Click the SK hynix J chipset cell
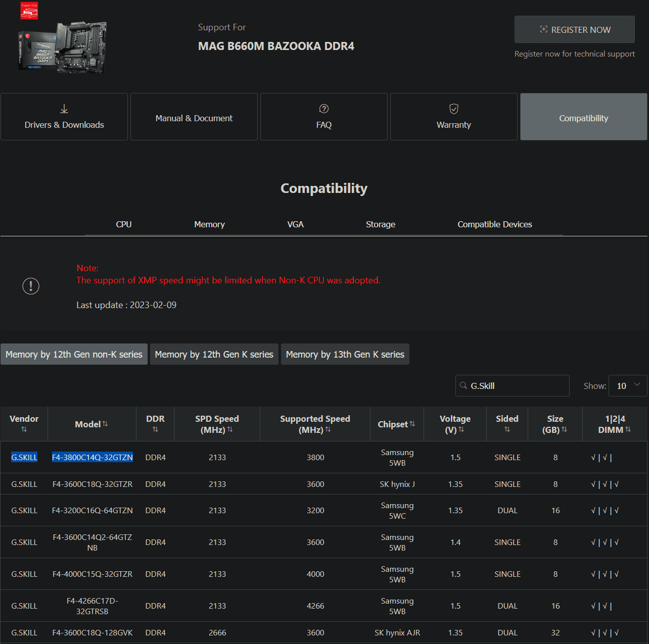649x644 pixels. point(397,484)
